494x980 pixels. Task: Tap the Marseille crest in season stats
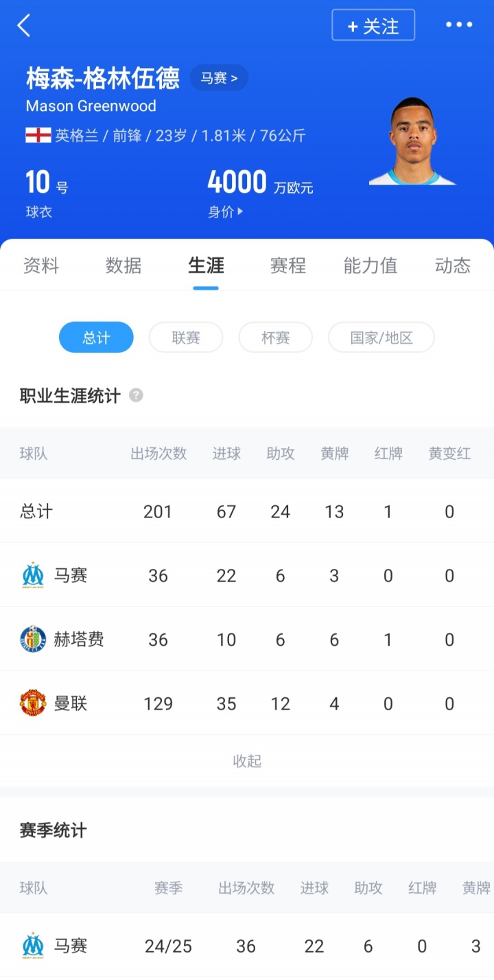point(33,946)
